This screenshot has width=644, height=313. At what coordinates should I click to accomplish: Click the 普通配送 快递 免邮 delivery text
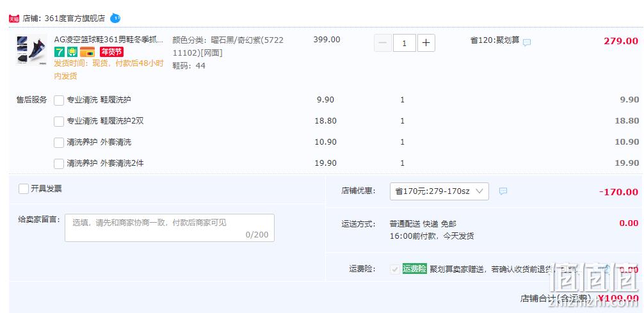[423, 224]
